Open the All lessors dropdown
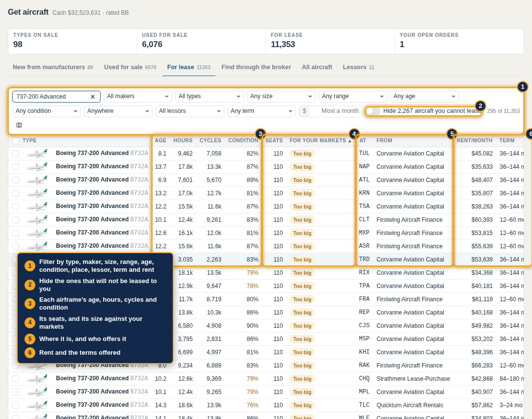This screenshot has height=419, width=532. 189,111
